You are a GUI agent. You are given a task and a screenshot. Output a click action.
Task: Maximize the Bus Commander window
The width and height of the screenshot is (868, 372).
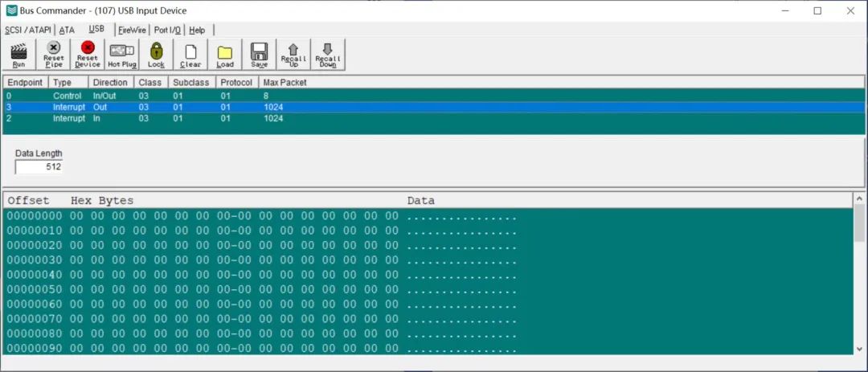pos(817,10)
